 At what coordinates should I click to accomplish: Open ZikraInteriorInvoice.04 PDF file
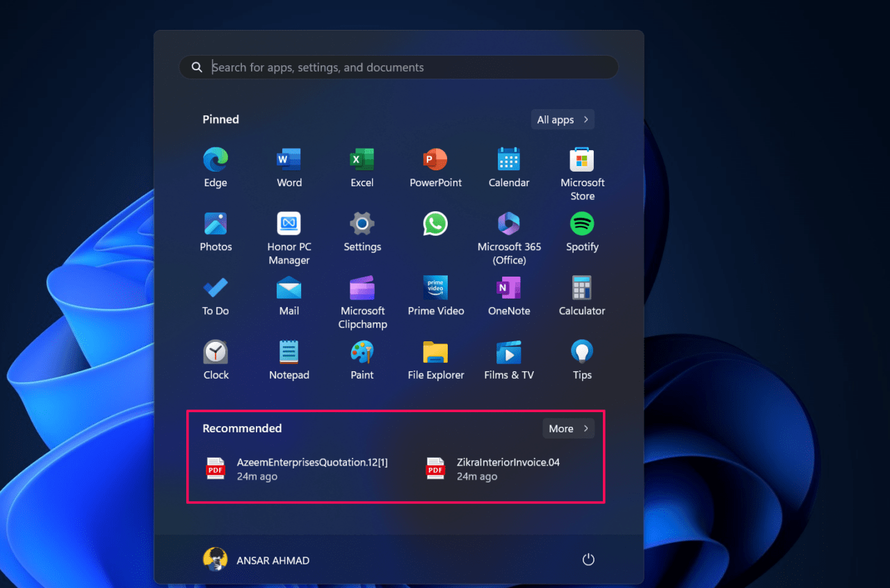coord(494,469)
